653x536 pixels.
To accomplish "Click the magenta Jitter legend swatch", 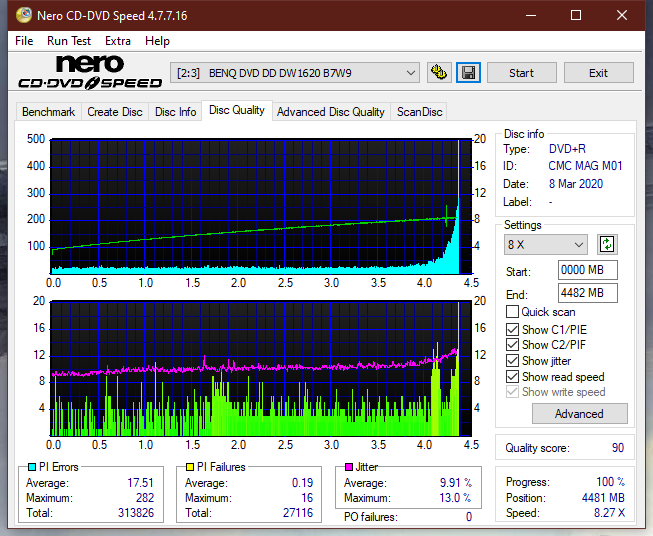I will (349, 467).
